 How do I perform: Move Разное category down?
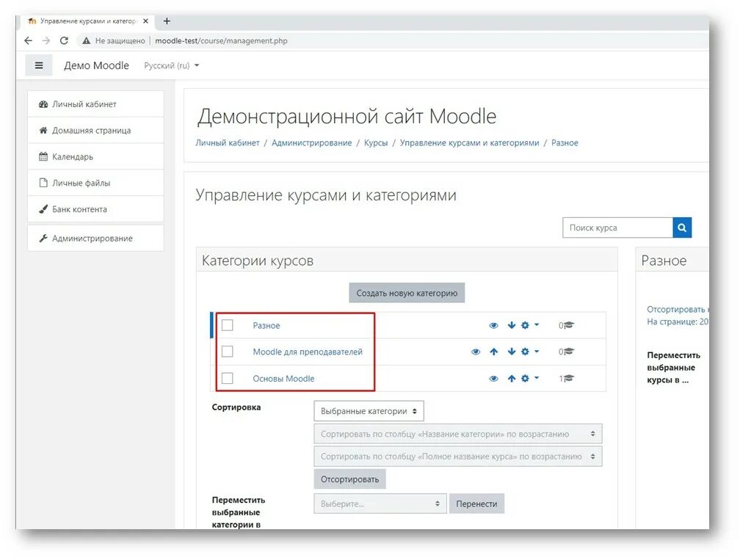click(512, 325)
